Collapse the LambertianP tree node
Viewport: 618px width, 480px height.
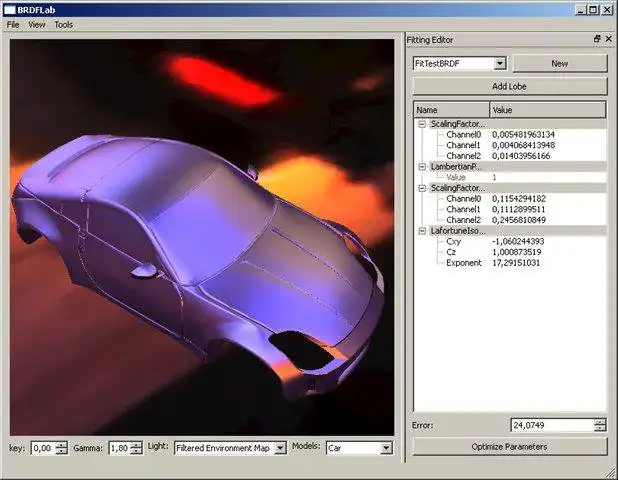(x=422, y=167)
